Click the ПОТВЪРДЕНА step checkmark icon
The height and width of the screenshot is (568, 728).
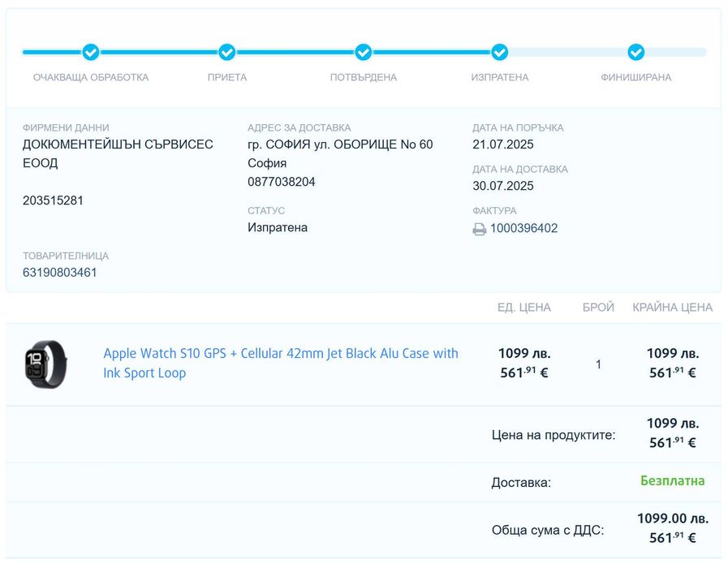(x=364, y=52)
